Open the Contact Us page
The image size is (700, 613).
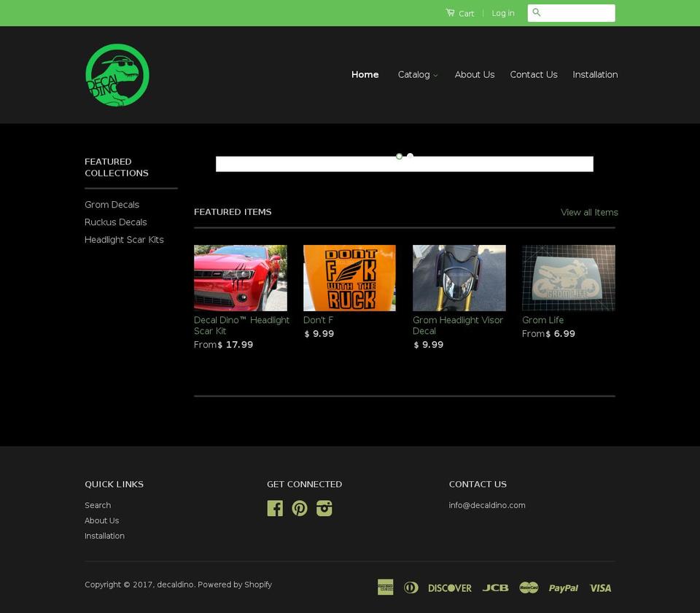[534, 74]
